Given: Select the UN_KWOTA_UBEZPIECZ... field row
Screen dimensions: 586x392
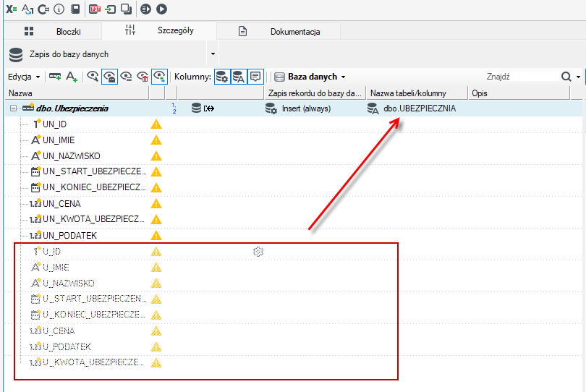Looking at the screenshot, I should 294,219.
